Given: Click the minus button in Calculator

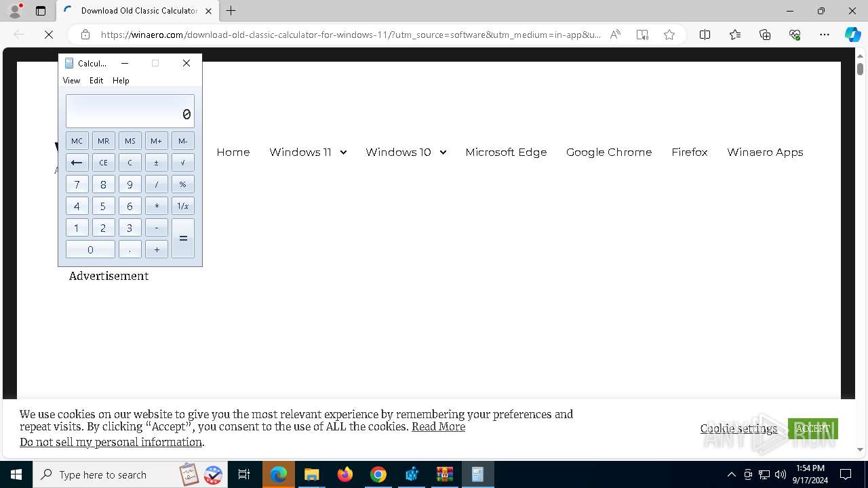Looking at the screenshot, I should click(157, 228).
